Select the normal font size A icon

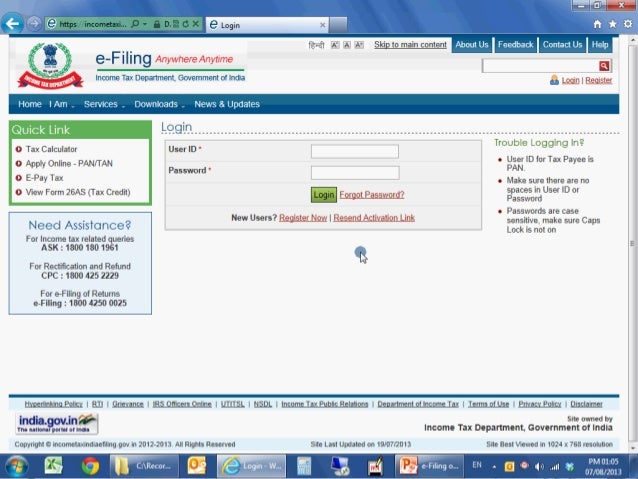pos(347,45)
